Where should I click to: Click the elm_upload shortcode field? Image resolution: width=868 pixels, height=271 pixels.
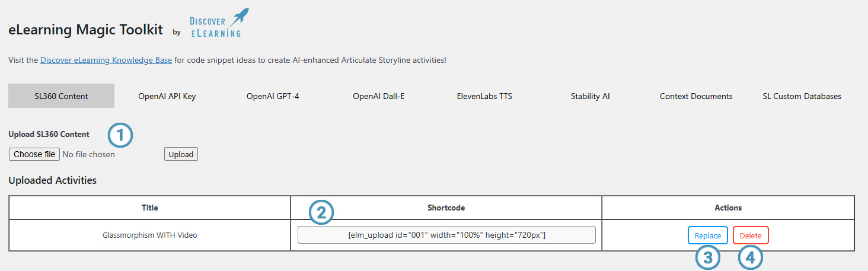click(x=446, y=235)
